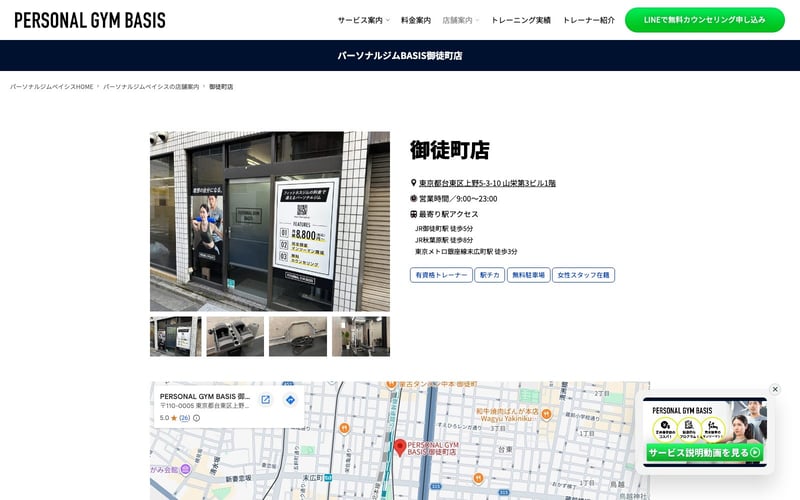The height and width of the screenshot is (500, 800).
Task: Click 営業時間／9:00〜23:00 text
Action: pos(458,199)
